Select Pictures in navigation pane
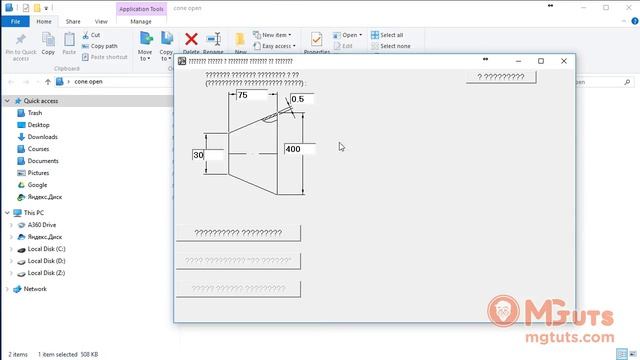640x360 pixels. (x=38, y=173)
